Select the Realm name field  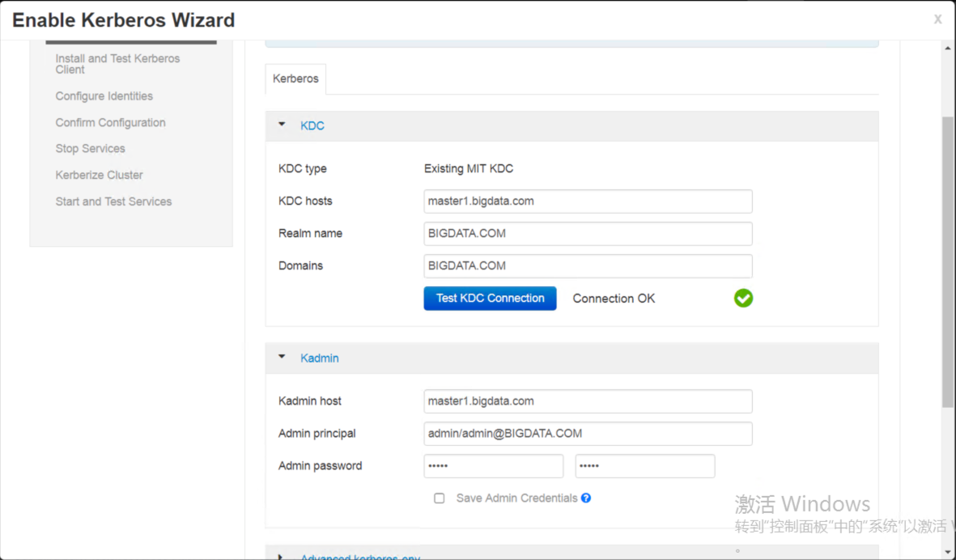click(588, 233)
